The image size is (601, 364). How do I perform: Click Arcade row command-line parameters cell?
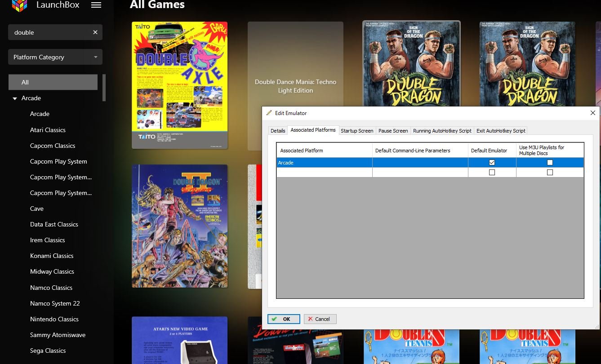tap(420, 163)
